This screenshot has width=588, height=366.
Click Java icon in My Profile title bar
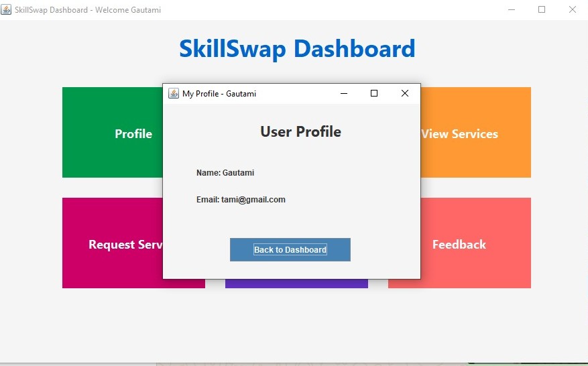173,93
